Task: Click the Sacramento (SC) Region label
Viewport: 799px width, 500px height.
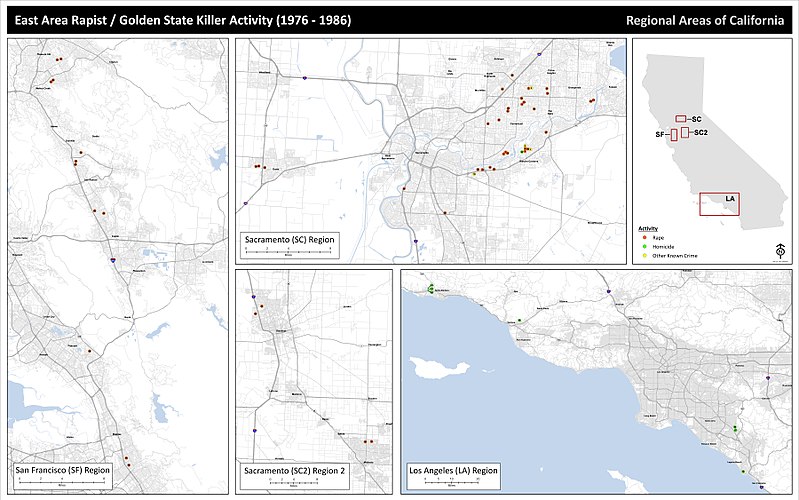Action: pyautogui.click(x=290, y=241)
